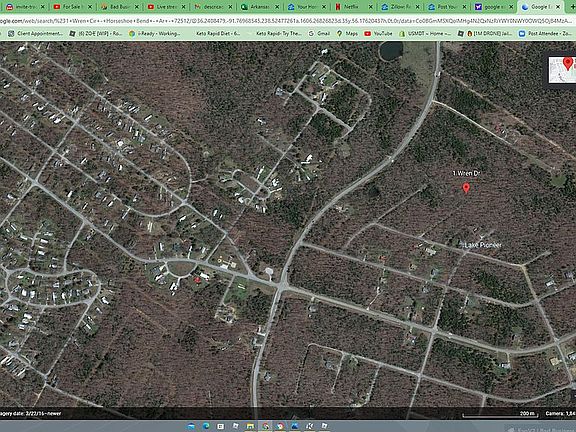The image size is (576, 432).
Task: Click the 200 m map scale bar
Action: 500,414
